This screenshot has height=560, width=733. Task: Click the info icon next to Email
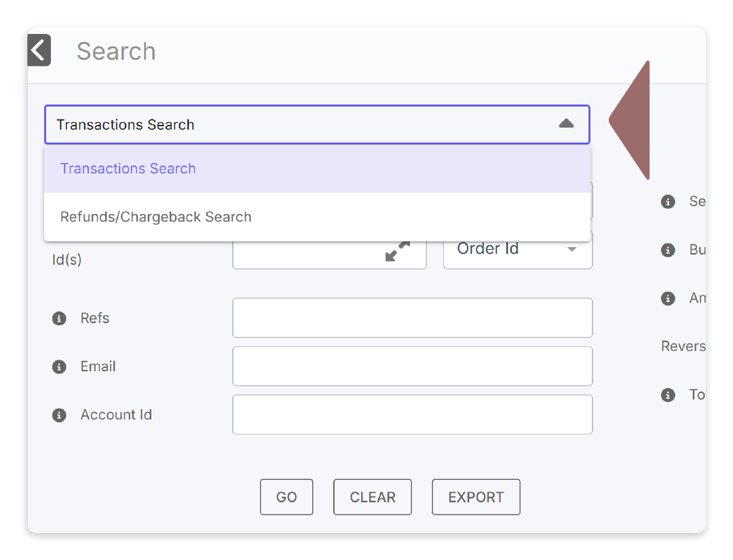[x=59, y=367]
